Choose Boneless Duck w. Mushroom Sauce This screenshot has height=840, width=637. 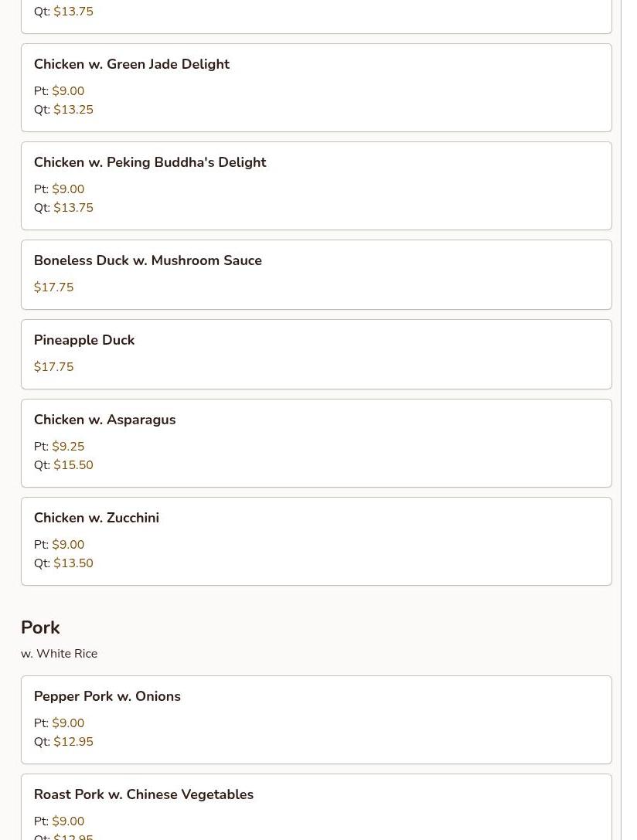(316, 275)
